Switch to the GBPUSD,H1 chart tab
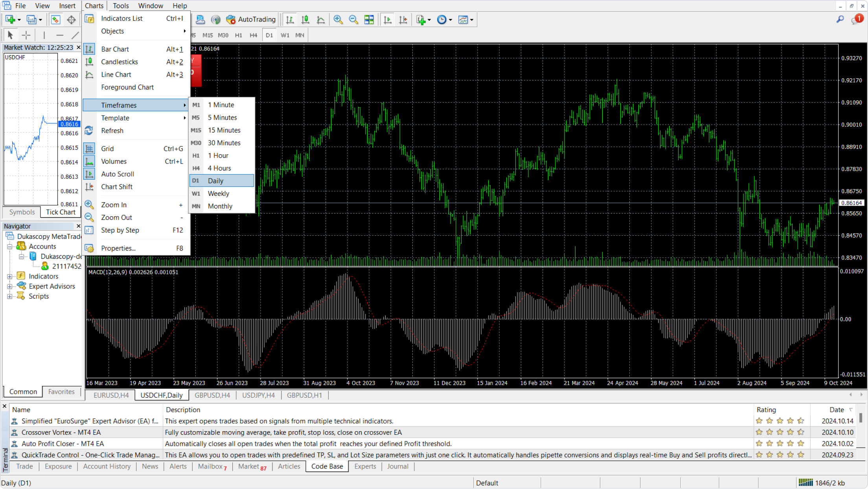This screenshot has width=868, height=489. [304, 395]
